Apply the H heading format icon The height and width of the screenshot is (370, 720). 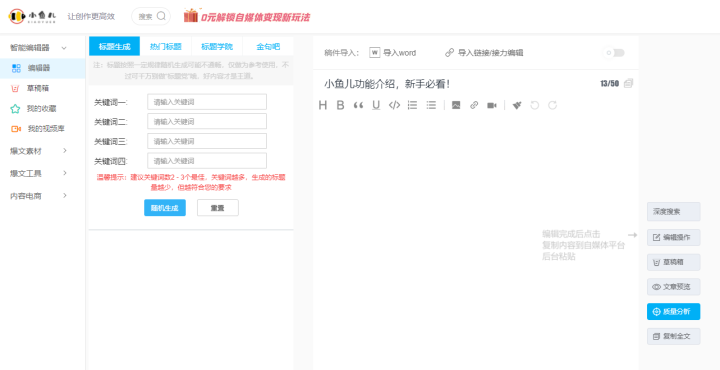323,105
